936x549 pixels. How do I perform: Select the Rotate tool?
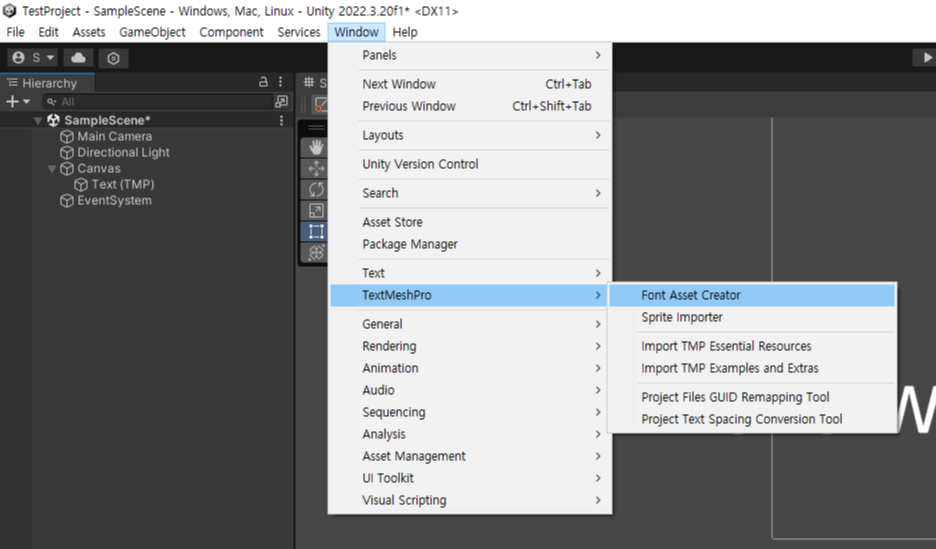pyautogui.click(x=316, y=189)
